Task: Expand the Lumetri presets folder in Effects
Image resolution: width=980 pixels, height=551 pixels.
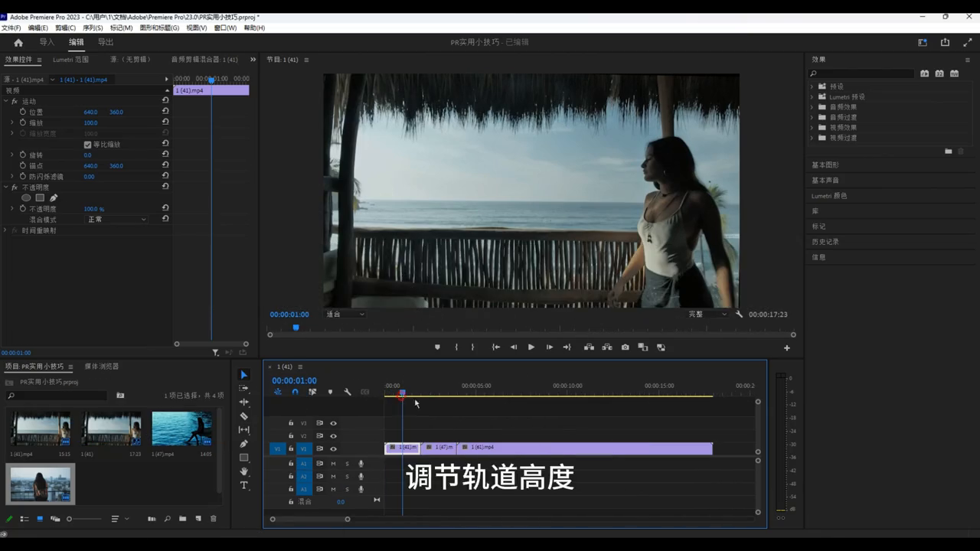Action: click(812, 97)
